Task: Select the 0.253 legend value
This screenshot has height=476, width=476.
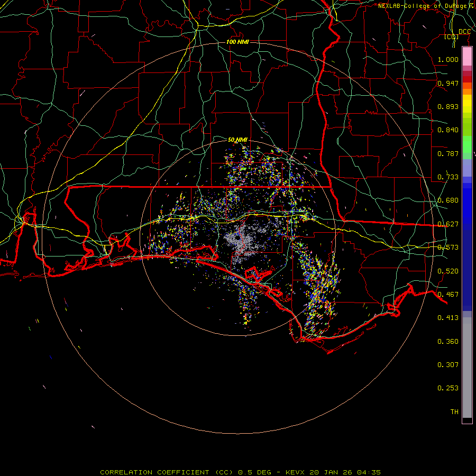Action: coord(448,388)
